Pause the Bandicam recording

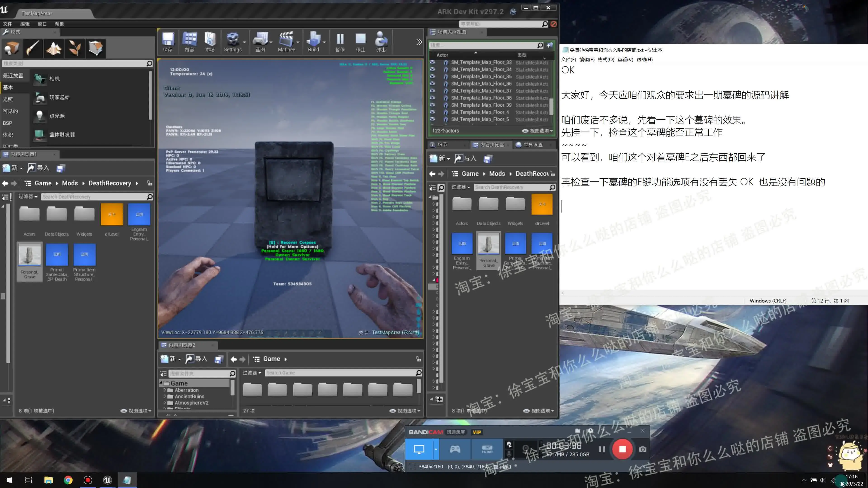(x=602, y=449)
